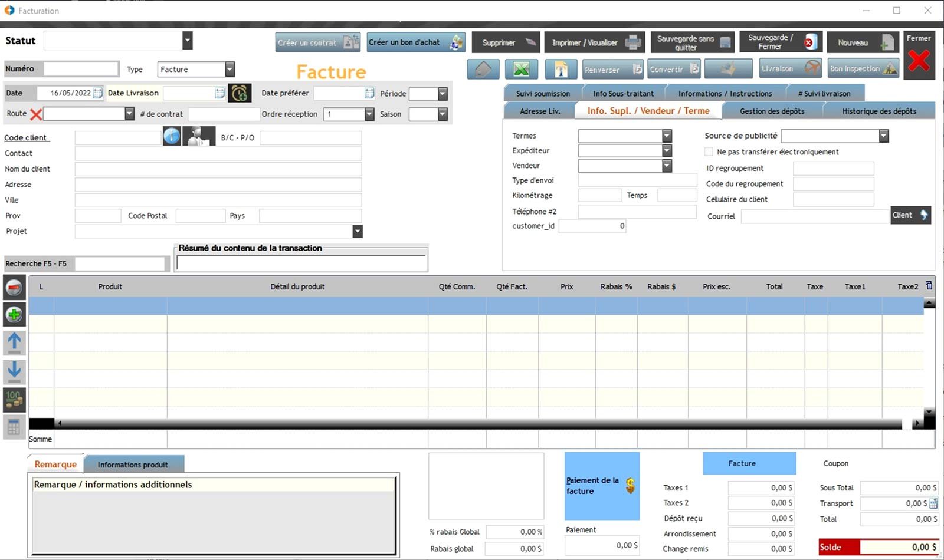Viewport: 944px width, 560px height.
Task: Click the blue Facture totals button
Action: [x=749, y=463]
